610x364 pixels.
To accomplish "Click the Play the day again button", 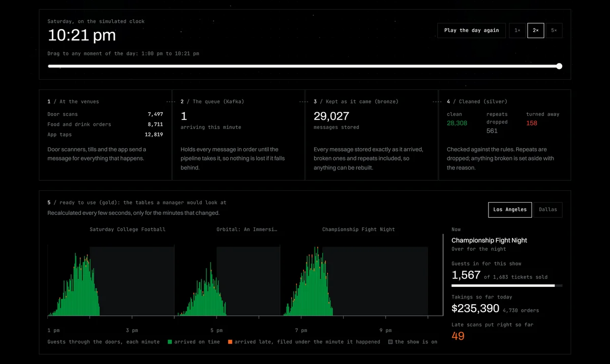I will [471, 30].
